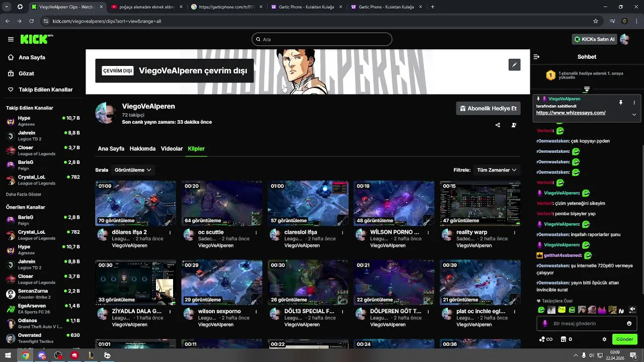This screenshot has width=644, height=362.
Task: Click the Bir mesaj gönderin chat input
Action: [586, 324]
